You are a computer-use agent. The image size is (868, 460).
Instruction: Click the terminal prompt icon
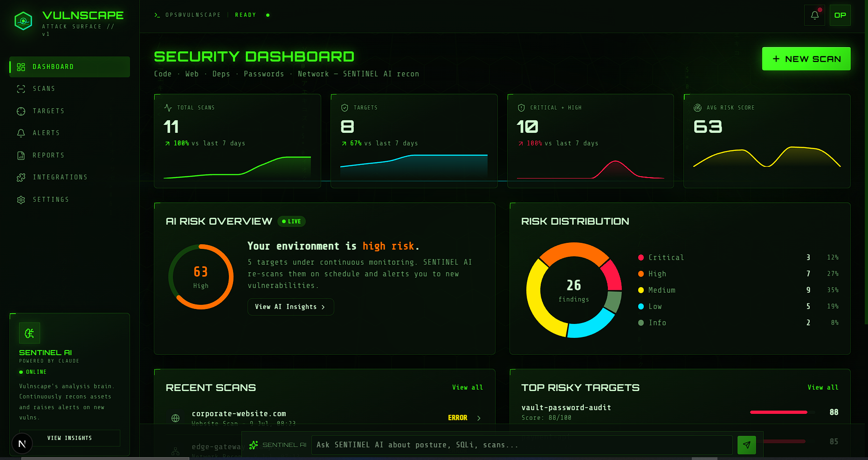[x=157, y=15]
